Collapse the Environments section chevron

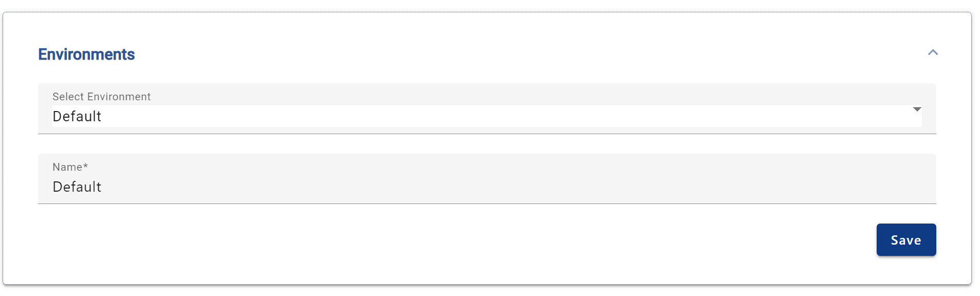(x=933, y=52)
